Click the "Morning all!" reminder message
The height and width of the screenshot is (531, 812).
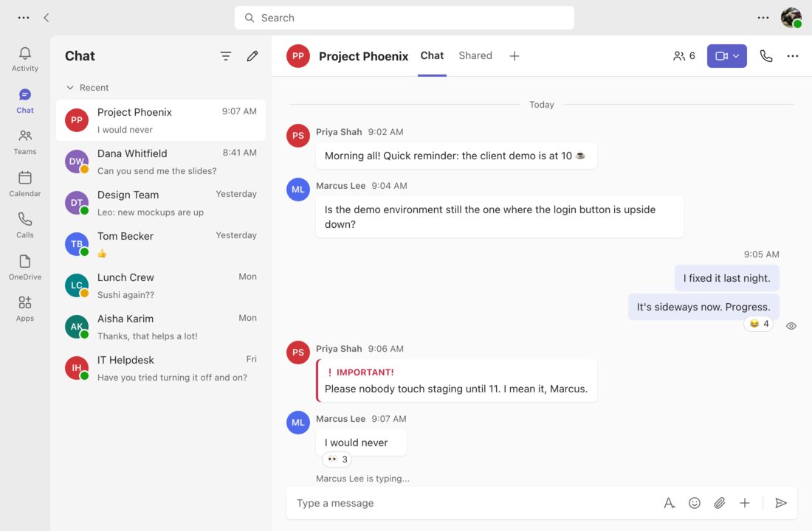tap(456, 156)
